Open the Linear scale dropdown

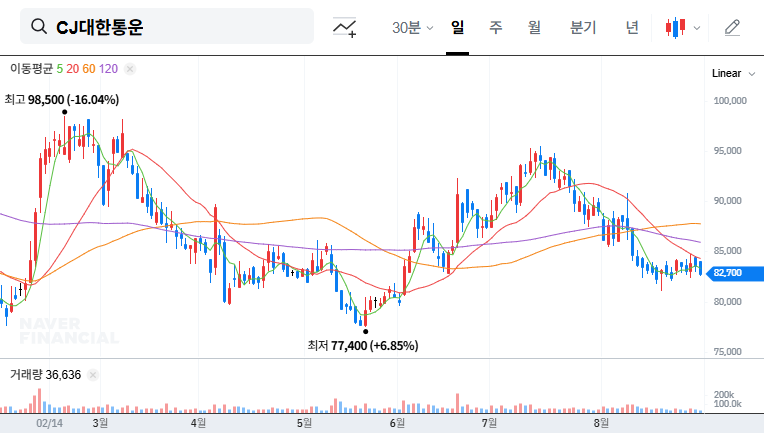click(x=733, y=74)
